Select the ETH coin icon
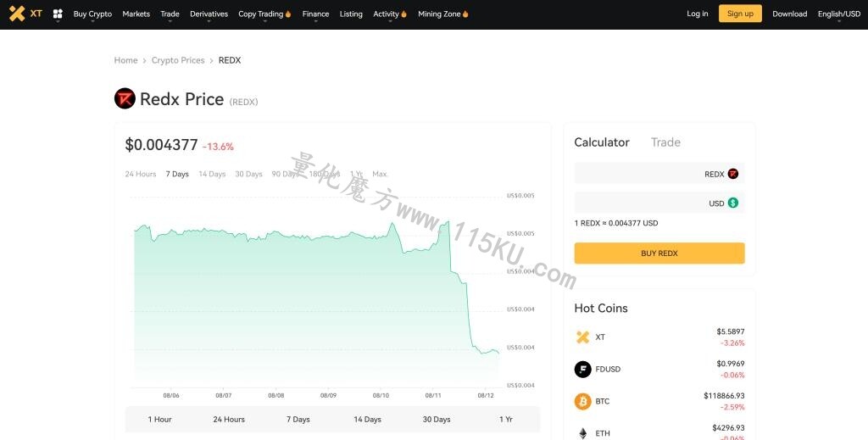Viewport: 868px width, 440px height. tap(582, 433)
